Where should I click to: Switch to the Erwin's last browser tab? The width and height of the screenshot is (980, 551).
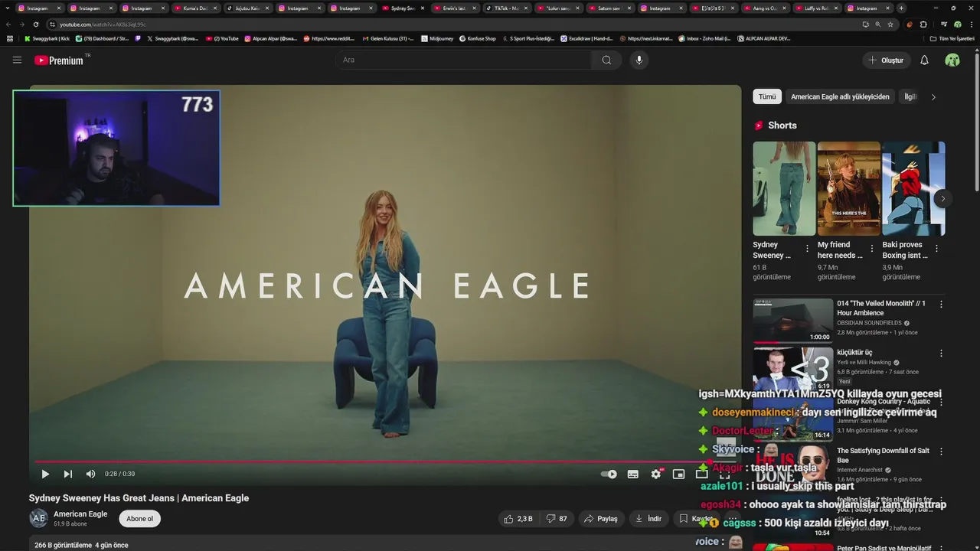click(x=454, y=8)
